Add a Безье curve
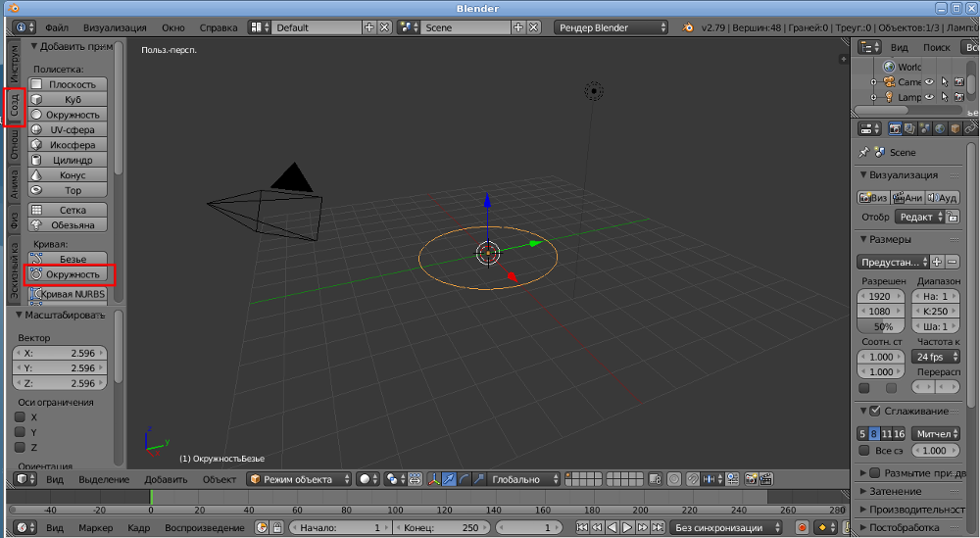980x538 pixels. click(68, 259)
